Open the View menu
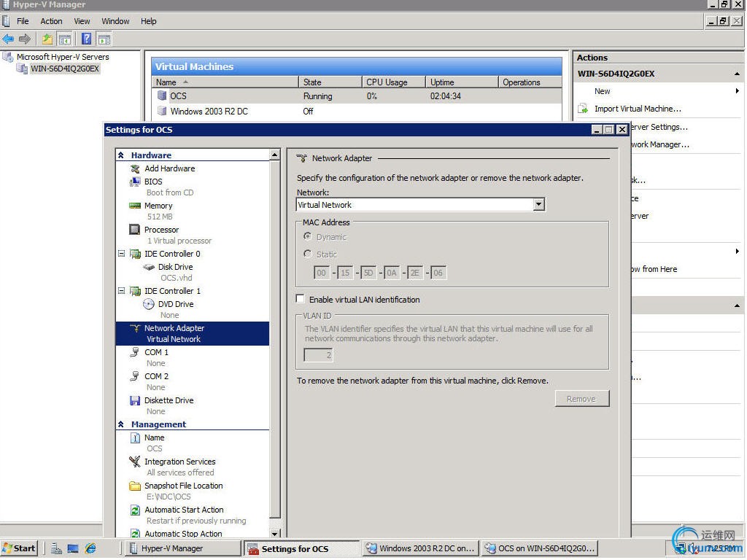This screenshot has height=560, width=747. 82,21
